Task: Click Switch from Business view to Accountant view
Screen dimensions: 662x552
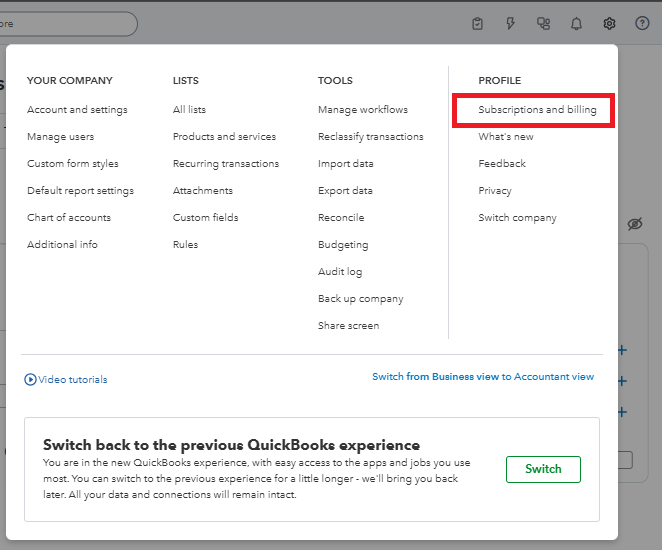Action: (x=483, y=377)
